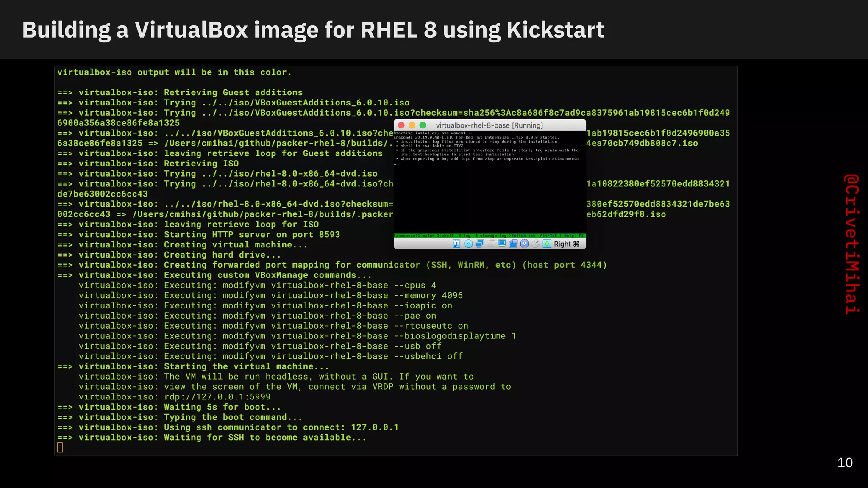Click the 'Waiting for SSH to become available' line
868x488 pixels.
[x=212, y=438]
